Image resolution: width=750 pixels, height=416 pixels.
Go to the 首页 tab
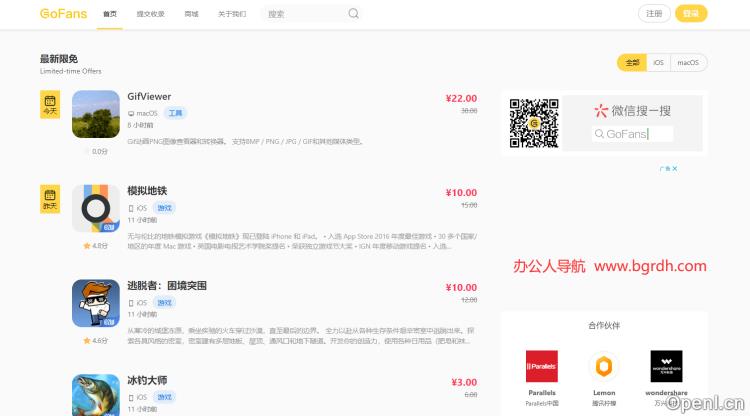(110, 14)
